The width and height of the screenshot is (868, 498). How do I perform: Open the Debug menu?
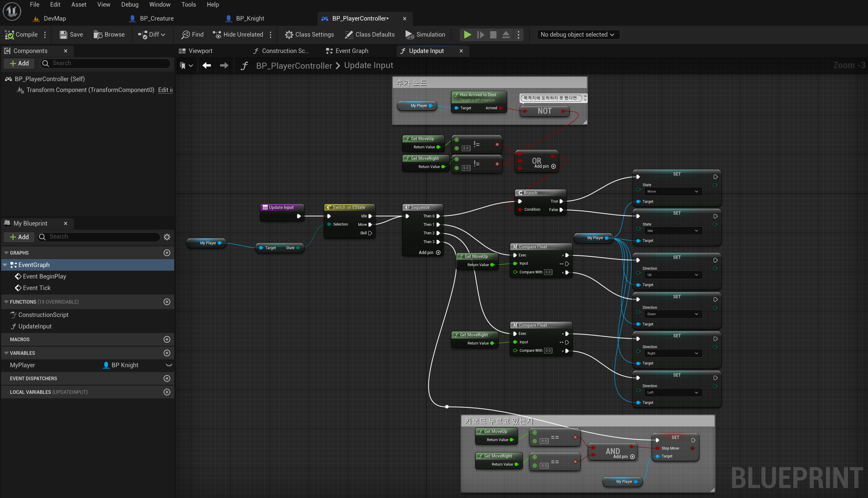pos(130,5)
